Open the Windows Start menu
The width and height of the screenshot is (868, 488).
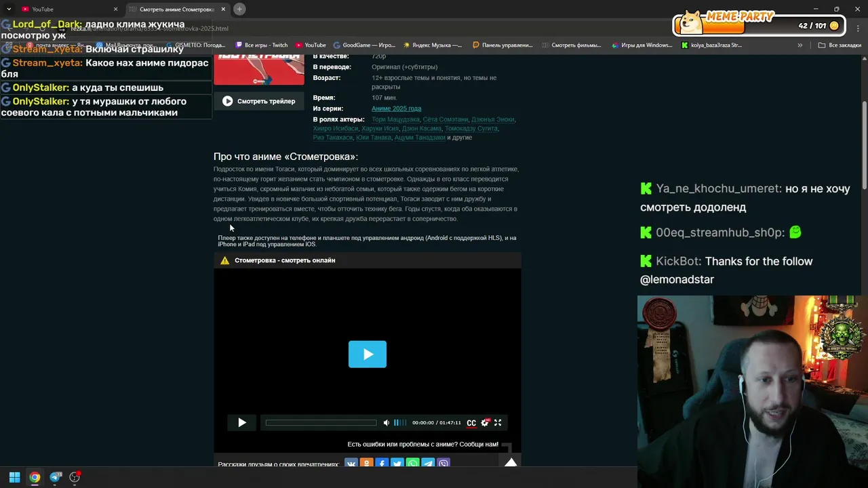tap(14, 477)
